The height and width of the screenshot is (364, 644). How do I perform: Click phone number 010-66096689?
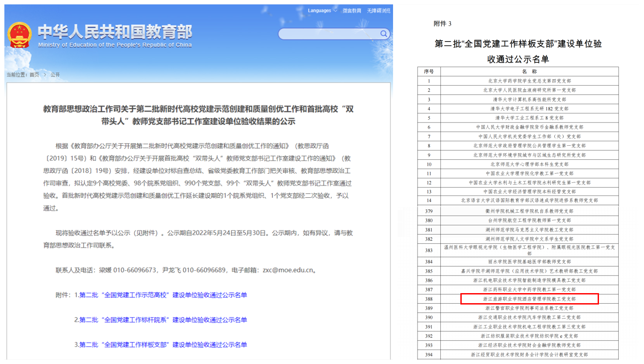click(204, 270)
